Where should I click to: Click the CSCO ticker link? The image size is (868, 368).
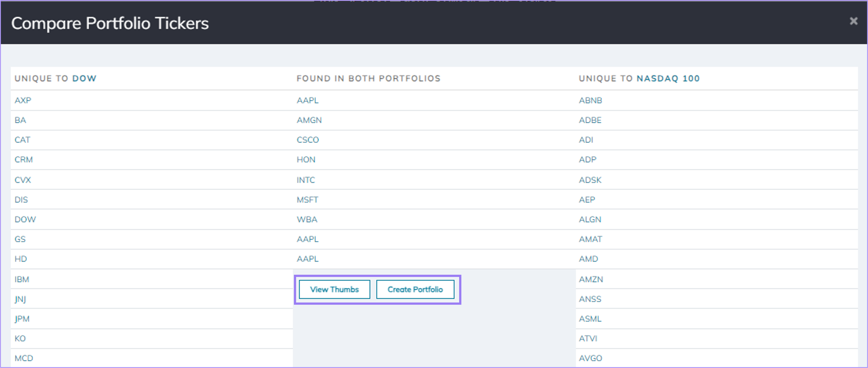click(308, 140)
